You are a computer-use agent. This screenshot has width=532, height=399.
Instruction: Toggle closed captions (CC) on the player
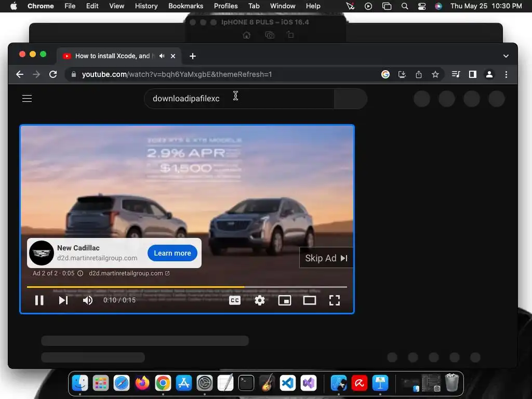pyautogui.click(x=235, y=300)
